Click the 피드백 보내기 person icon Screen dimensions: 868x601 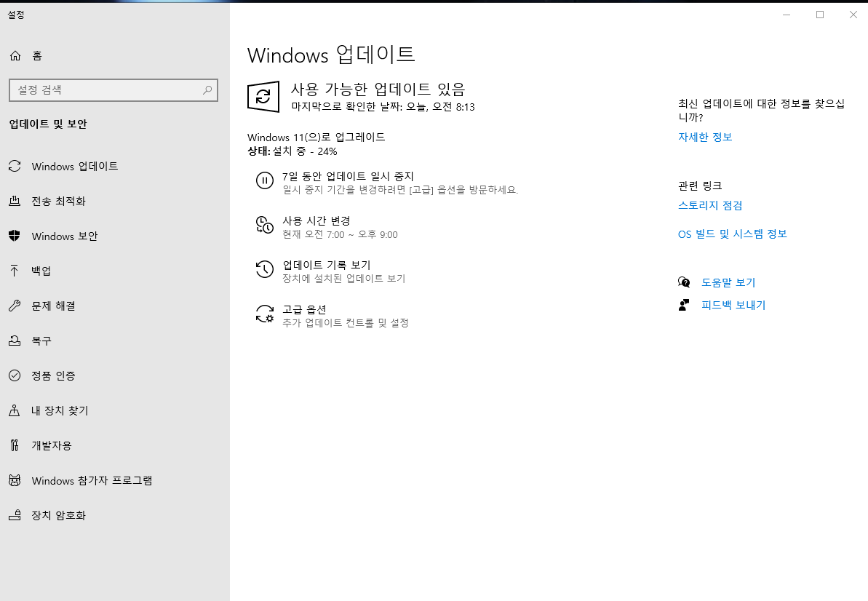tap(684, 305)
